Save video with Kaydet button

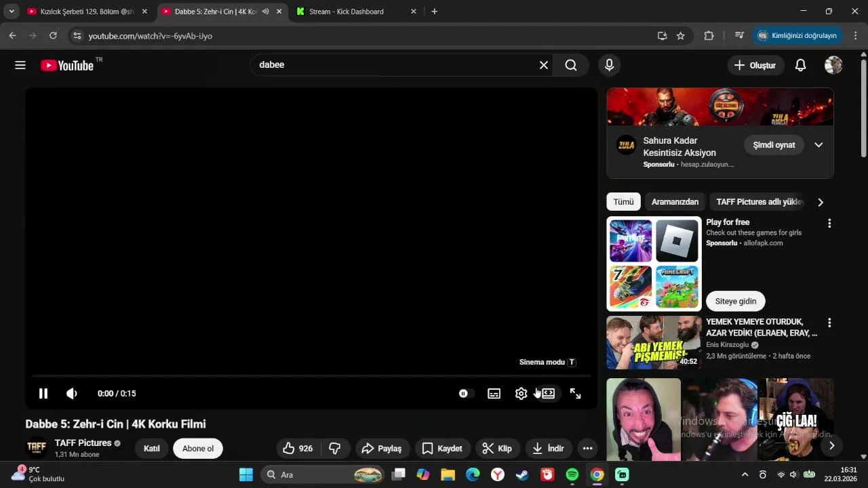pyautogui.click(x=442, y=448)
